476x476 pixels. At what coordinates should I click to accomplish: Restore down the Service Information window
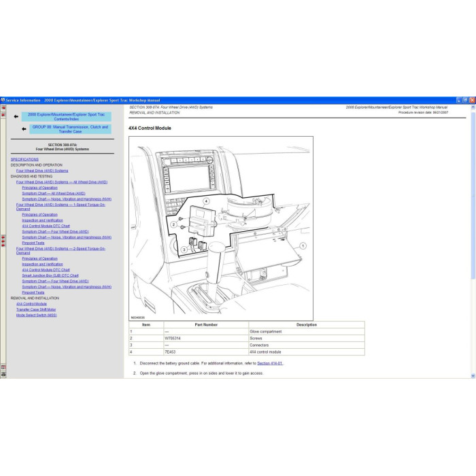coord(466,100)
